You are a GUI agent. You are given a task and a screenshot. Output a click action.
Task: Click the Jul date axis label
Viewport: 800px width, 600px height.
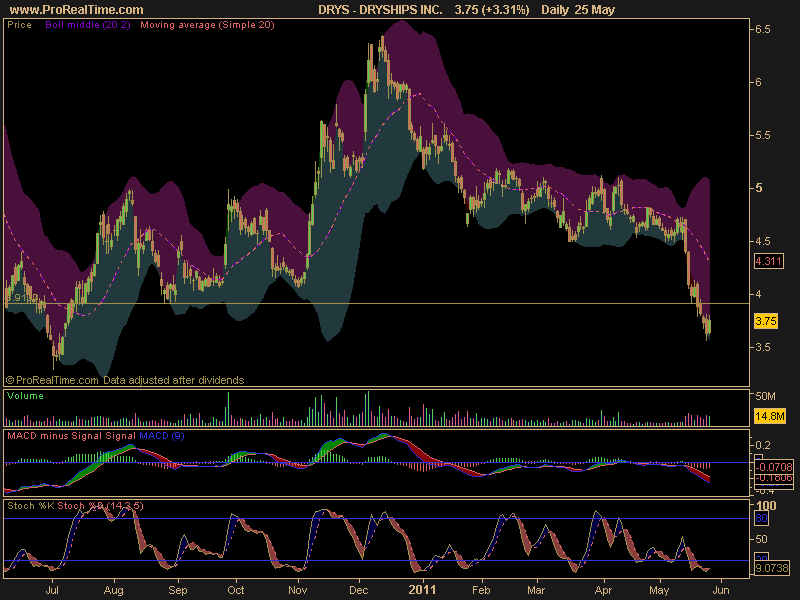click(52, 590)
